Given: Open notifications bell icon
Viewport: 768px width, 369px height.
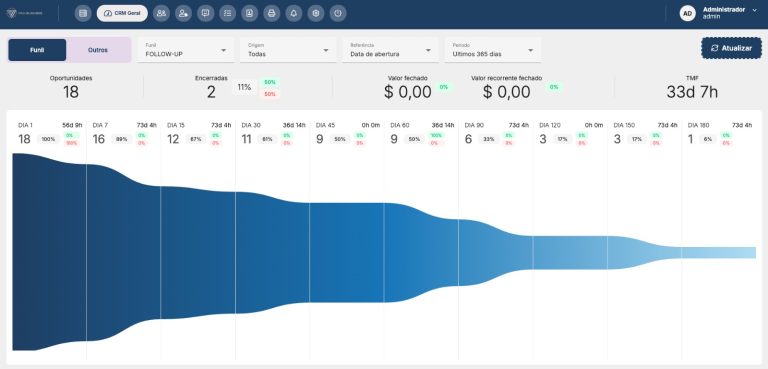Looking at the screenshot, I should tap(293, 13).
